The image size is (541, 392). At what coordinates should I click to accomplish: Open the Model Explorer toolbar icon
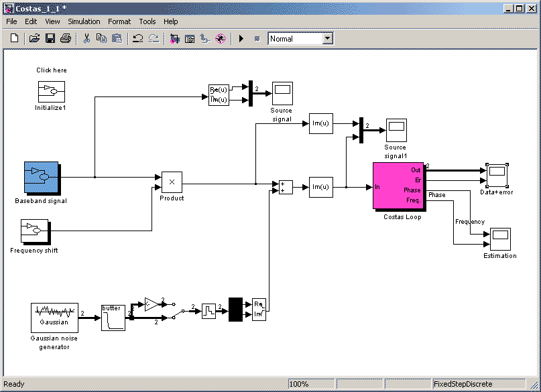(190, 39)
